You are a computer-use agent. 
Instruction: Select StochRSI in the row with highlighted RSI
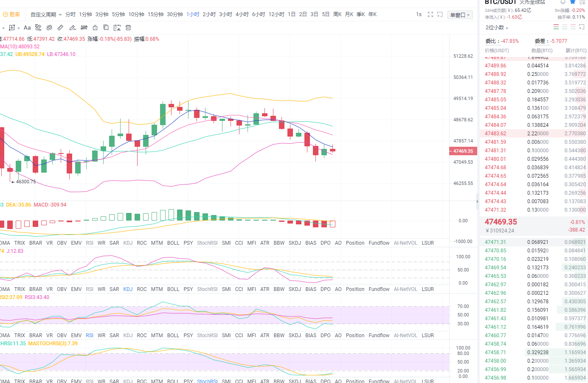pos(207,335)
